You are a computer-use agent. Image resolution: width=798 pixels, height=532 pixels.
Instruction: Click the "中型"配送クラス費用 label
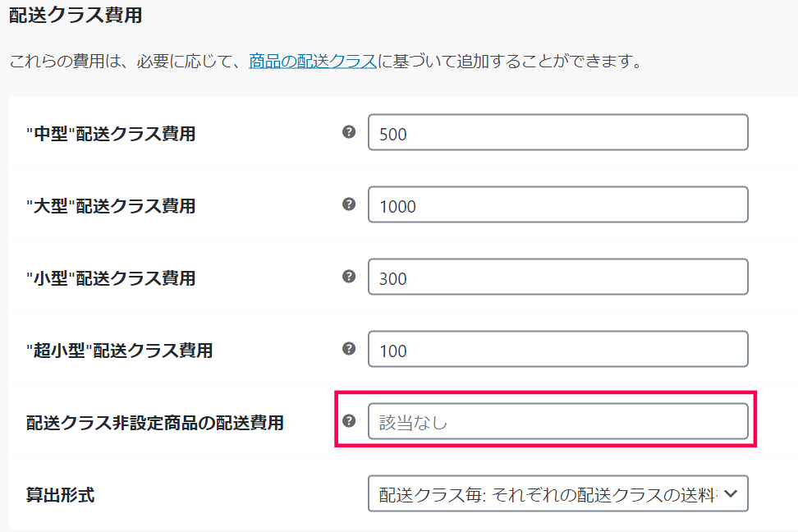pyautogui.click(x=111, y=134)
